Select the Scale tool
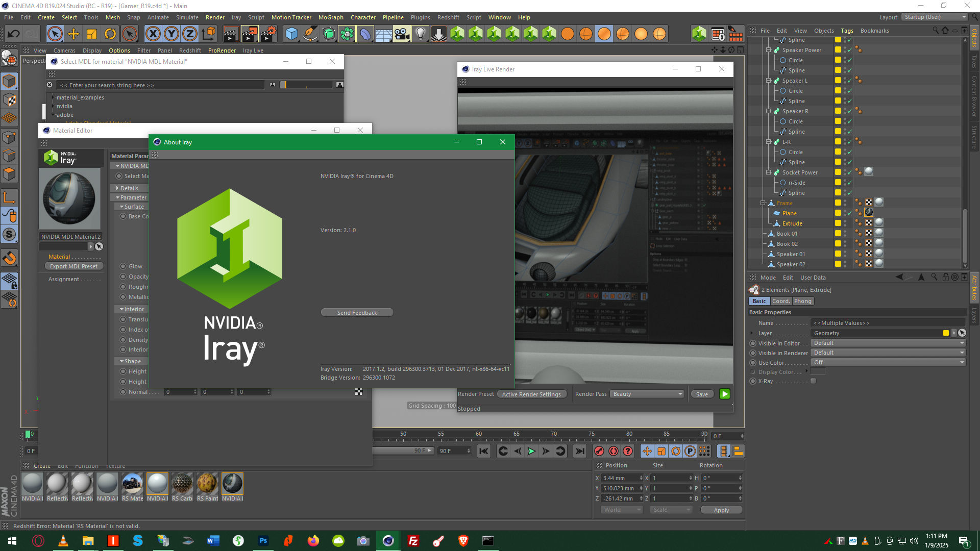The image size is (980, 551). [x=92, y=34]
